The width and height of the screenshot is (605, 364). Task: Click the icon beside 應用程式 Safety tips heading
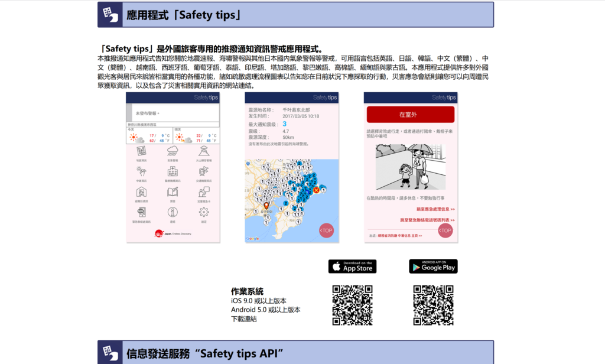(110, 14)
